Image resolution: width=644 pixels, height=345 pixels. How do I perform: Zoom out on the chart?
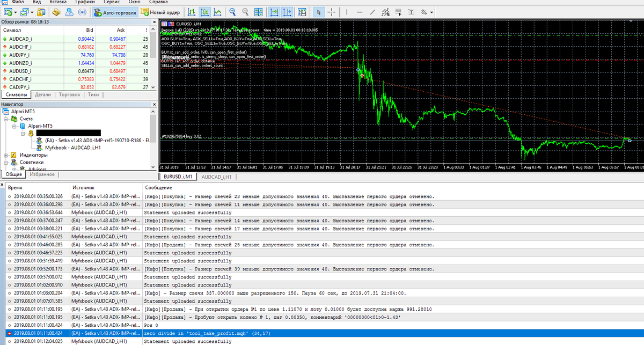coord(245,12)
